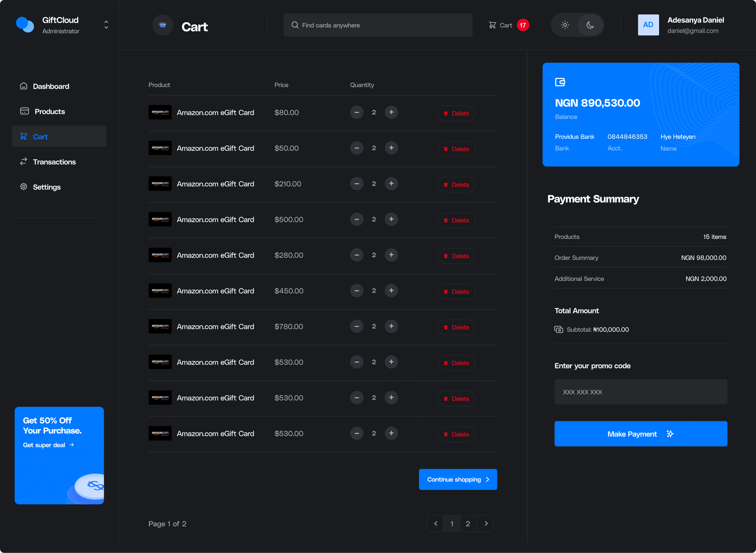This screenshot has width=756, height=553.
Task: Increase quantity for the $80.00 gift card
Action: 391,112
